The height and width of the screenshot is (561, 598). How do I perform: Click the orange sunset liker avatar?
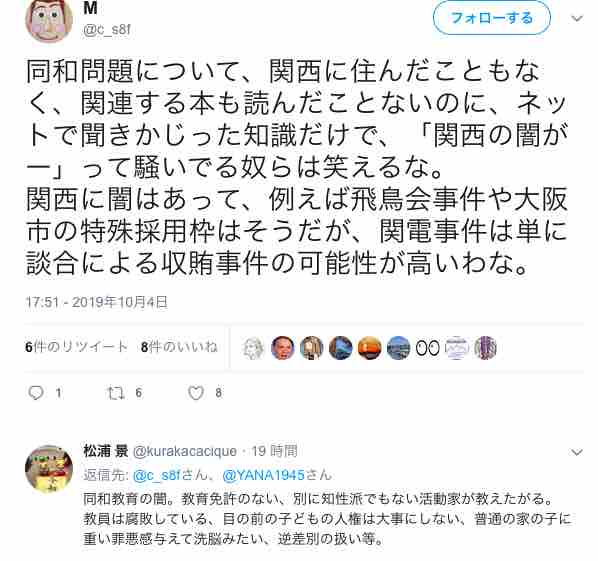(370, 348)
